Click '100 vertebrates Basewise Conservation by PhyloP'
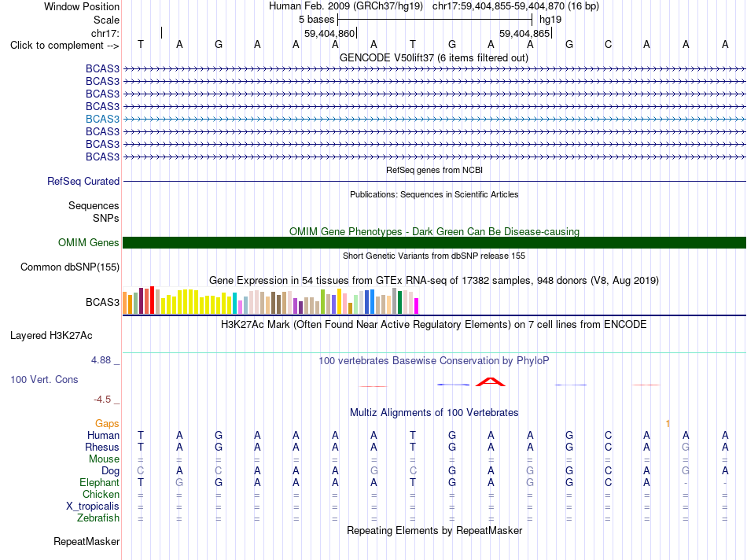This screenshot has height=560, width=747. [434, 361]
